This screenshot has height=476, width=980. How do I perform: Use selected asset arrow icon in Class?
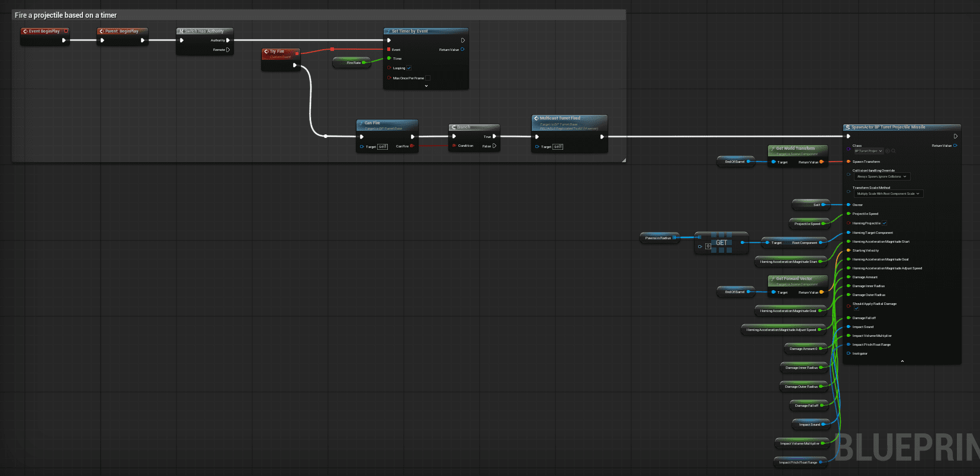[x=888, y=151]
